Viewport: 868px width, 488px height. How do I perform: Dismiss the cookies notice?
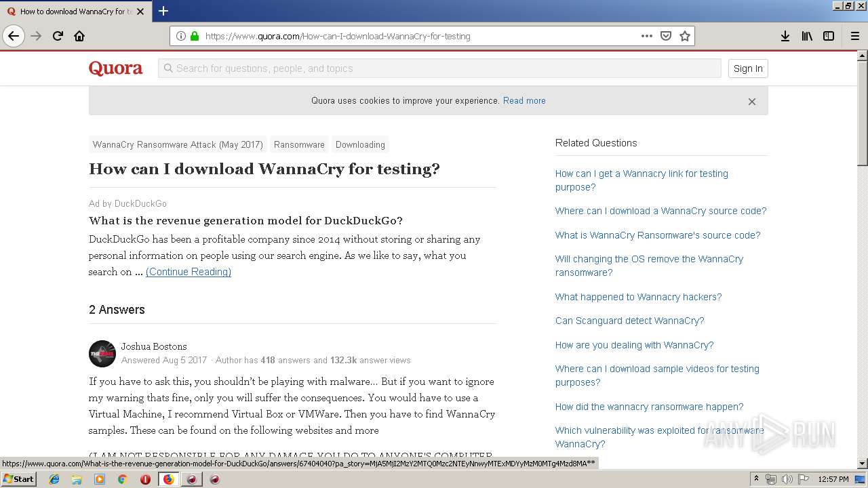click(x=751, y=102)
